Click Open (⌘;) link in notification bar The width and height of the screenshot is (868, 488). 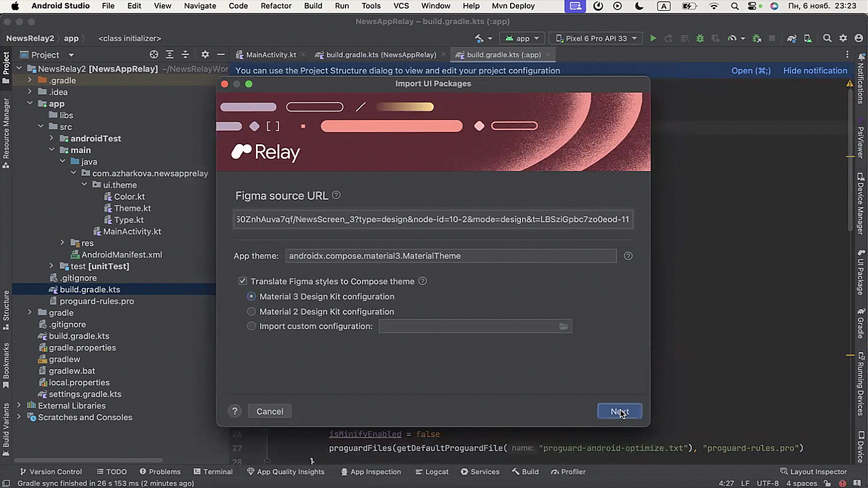[x=751, y=70]
